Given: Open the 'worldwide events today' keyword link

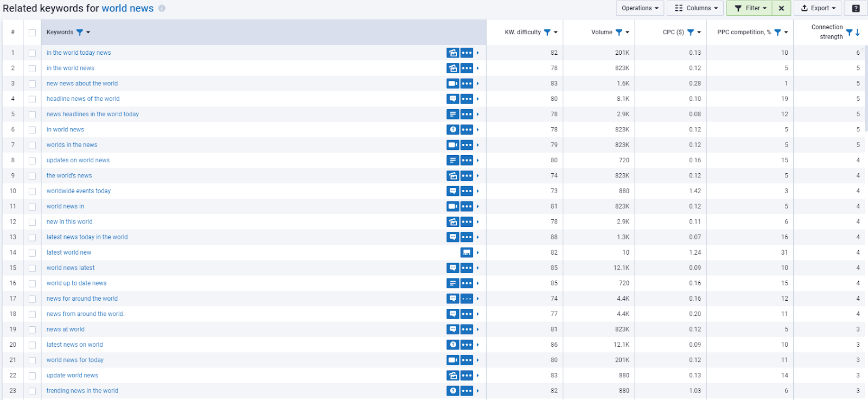Looking at the screenshot, I should (x=79, y=191).
